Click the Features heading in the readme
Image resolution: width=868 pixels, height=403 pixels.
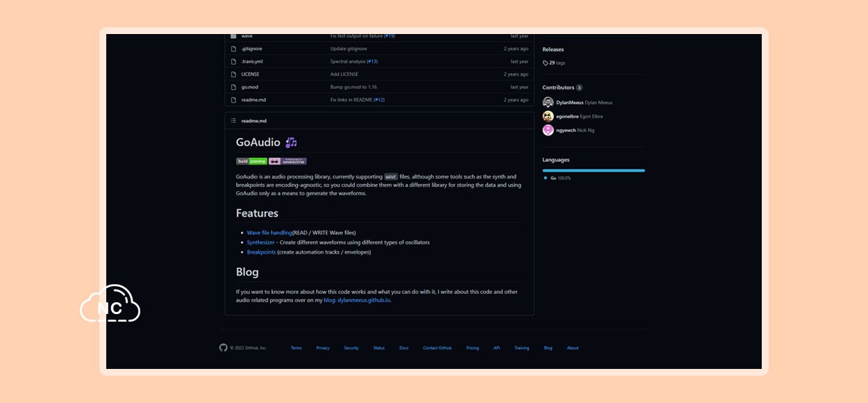(257, 213)
